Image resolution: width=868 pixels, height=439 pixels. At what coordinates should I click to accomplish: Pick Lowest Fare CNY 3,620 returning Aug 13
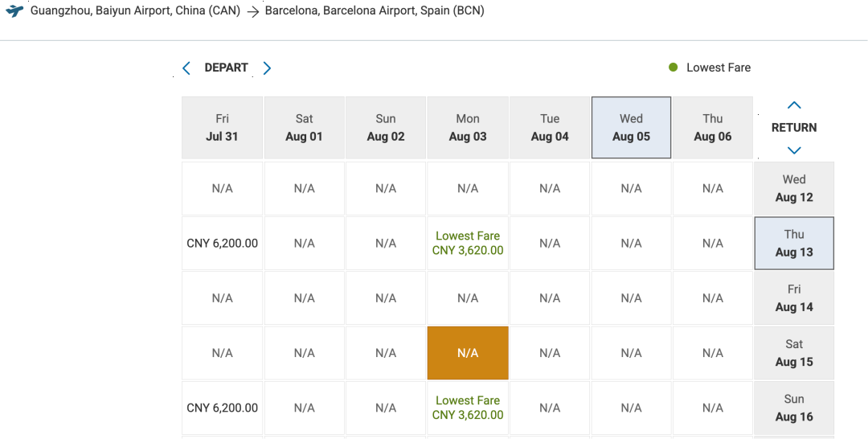[468, 243]
